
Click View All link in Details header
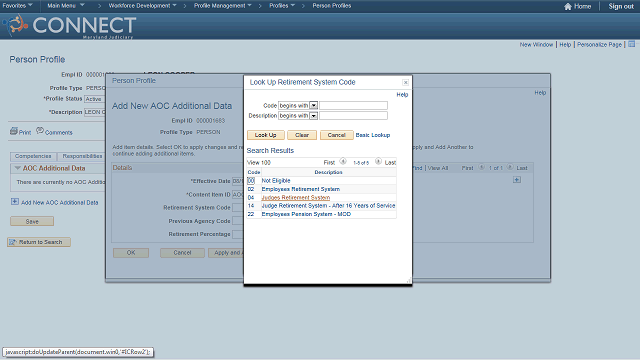438,168
